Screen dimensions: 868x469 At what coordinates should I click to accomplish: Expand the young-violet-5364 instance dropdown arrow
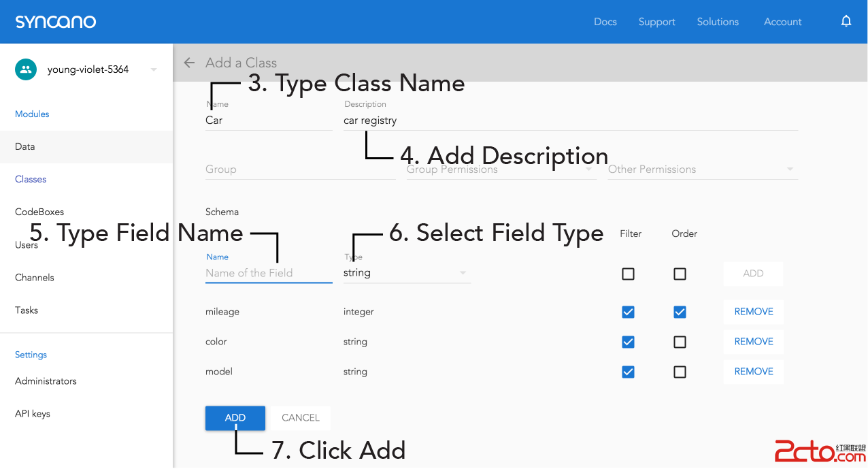(154, 69)
